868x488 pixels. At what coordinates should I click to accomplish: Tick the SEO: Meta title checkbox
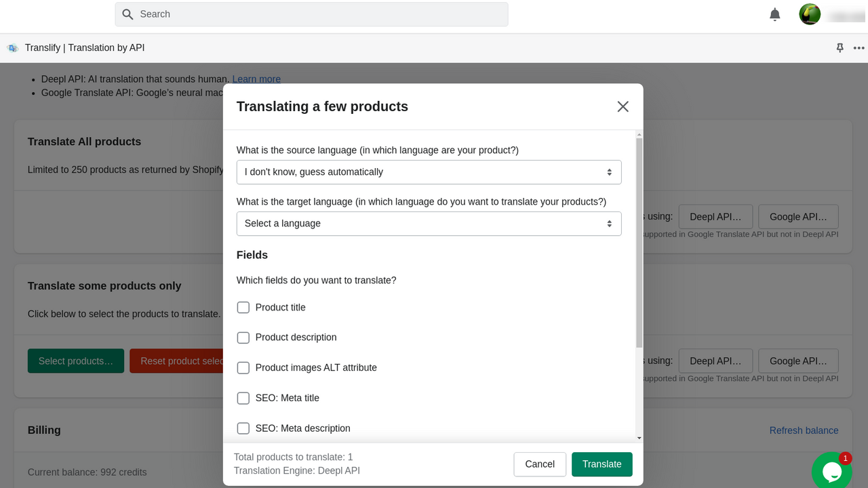tap(243, 399)
